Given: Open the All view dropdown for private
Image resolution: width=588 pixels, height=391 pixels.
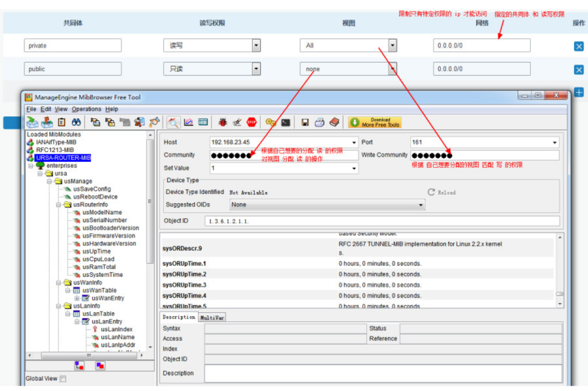Looking at the screenshot, I should pyautogui.click(x=393, y=45).
